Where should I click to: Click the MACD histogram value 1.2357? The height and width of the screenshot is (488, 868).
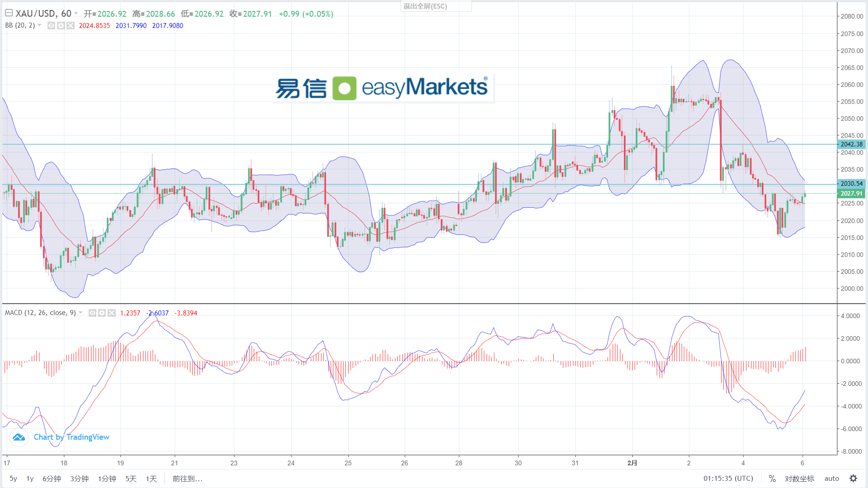[130, 313]
